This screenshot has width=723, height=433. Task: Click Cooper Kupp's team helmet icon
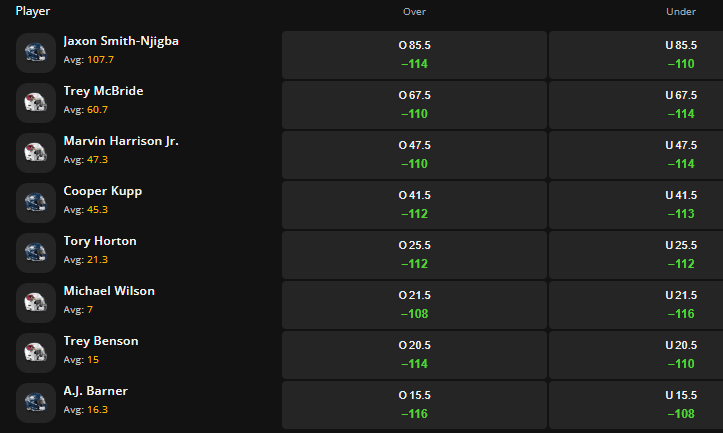point(36,203)
